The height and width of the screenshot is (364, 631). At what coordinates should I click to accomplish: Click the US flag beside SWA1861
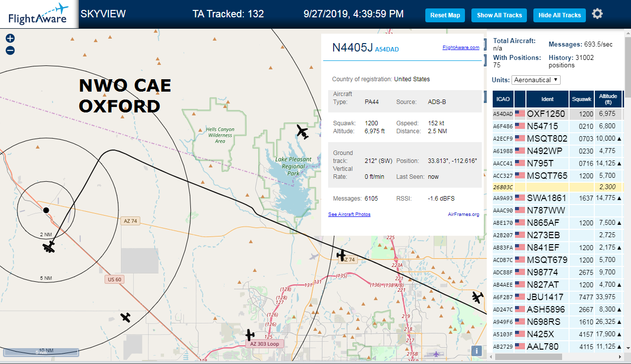pyautogui.click(x=520, y=198)
